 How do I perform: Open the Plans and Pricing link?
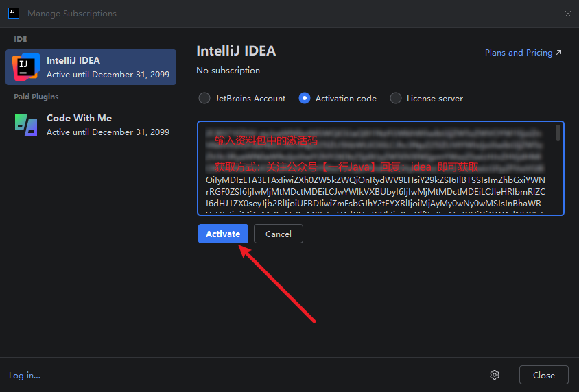coord(518,53)
